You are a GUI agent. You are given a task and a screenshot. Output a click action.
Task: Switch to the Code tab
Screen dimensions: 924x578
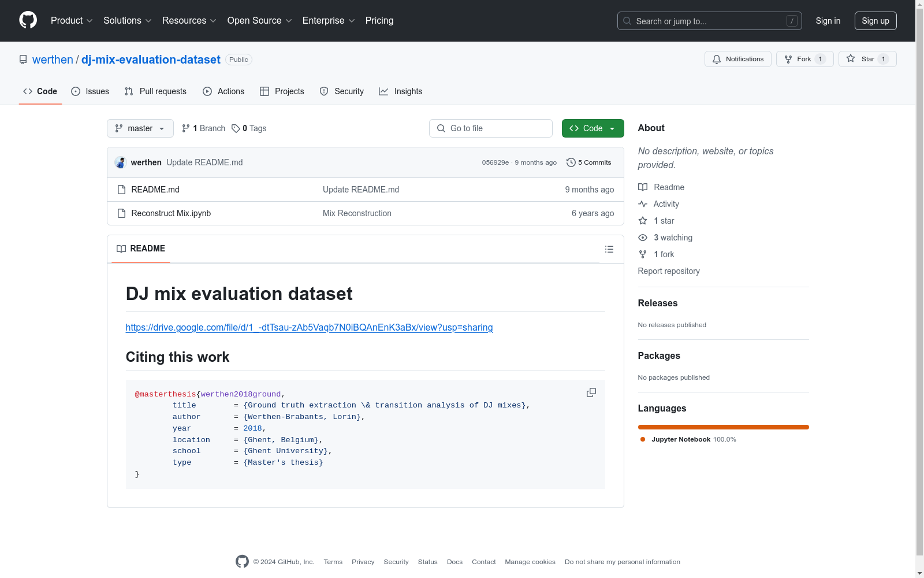point(40,91)
